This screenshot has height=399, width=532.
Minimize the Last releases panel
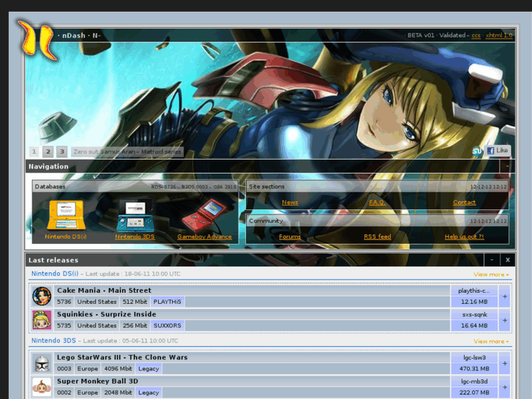pos(492,260)
